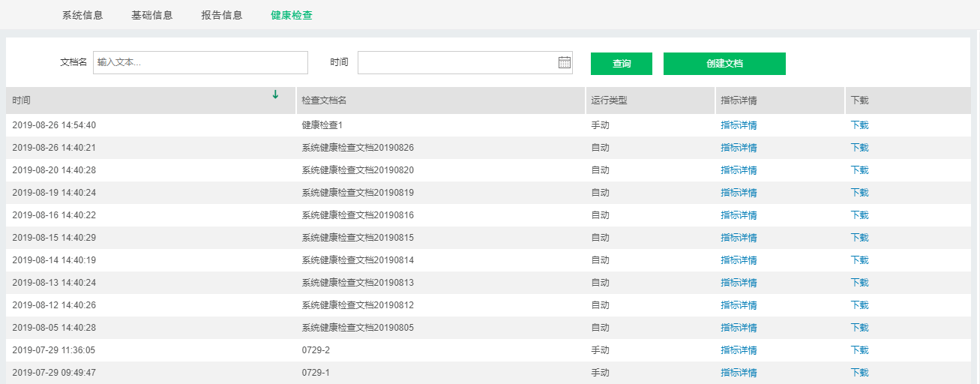Open the 系统信息 tab
The image size is (980, 384).
click(82, 15)
